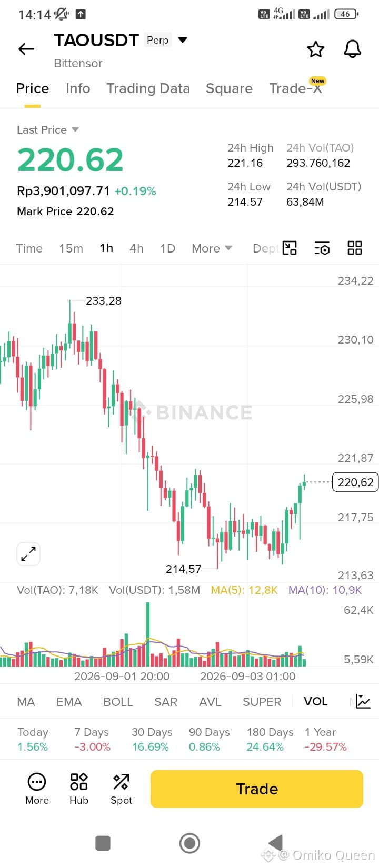Tap the yellow Trade button
The image size is (379, 868).
point(257,789)
